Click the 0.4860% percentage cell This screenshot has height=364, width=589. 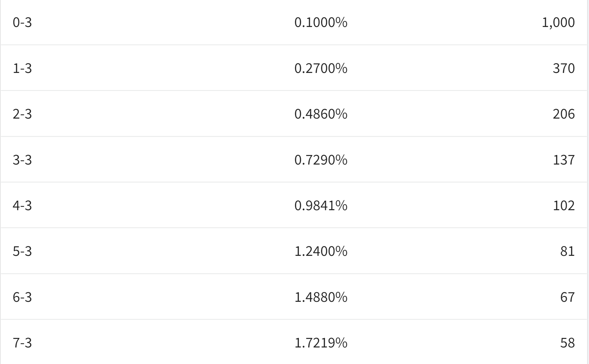(x=321, y=114)
